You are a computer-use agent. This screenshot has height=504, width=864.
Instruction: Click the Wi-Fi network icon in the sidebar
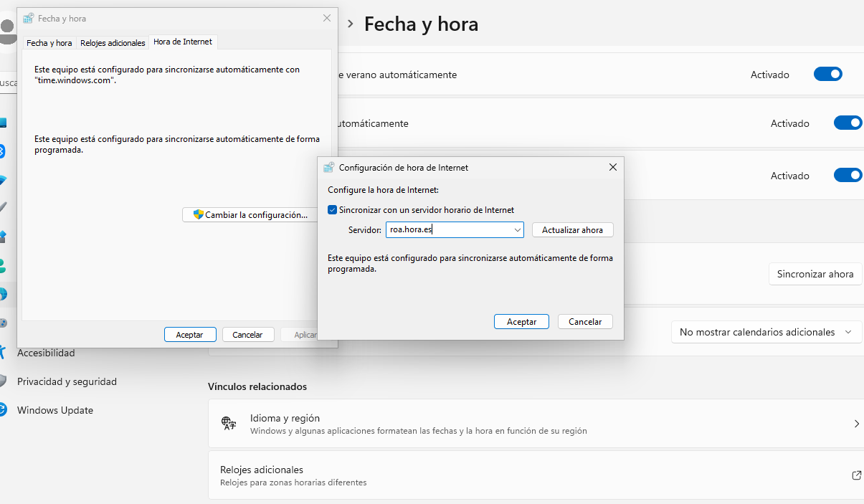coord(3,180)
